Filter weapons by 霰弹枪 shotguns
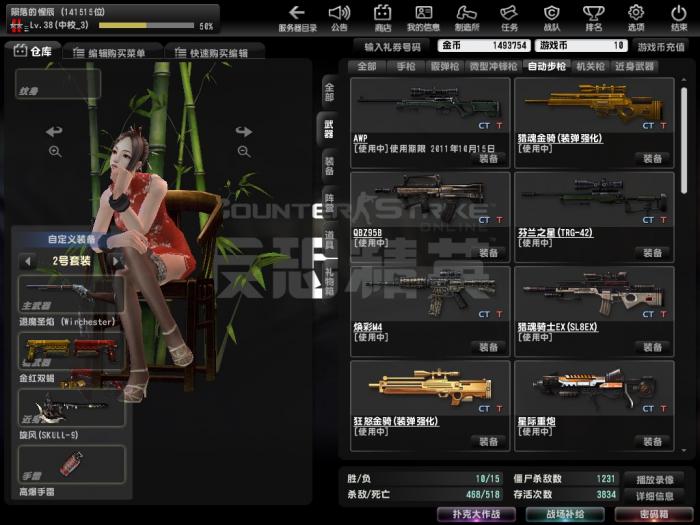The width and height of the screenshot is (700, 525). pyautogui.click(x=445, y=67)
